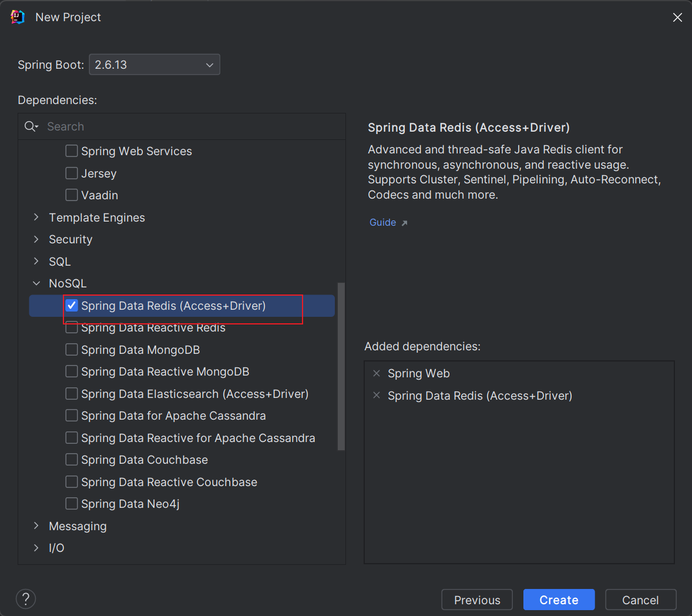Collapse the NoSQL category
692x616 pixels.
[36, 283]
